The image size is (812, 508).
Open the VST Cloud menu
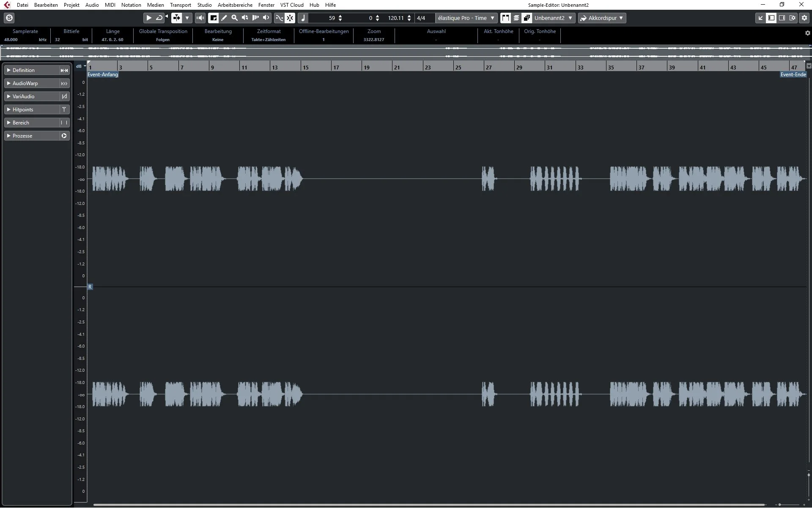292,5
